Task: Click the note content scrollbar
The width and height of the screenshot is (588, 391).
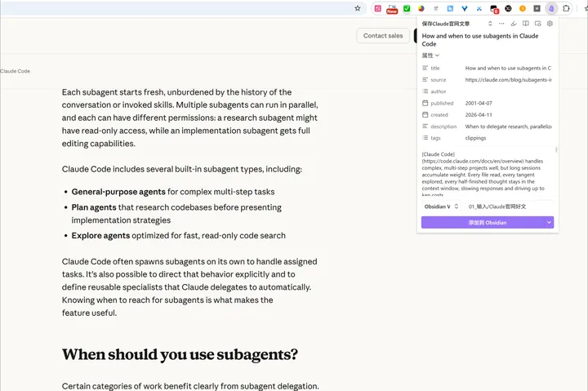Action: (x=556, y=149)
